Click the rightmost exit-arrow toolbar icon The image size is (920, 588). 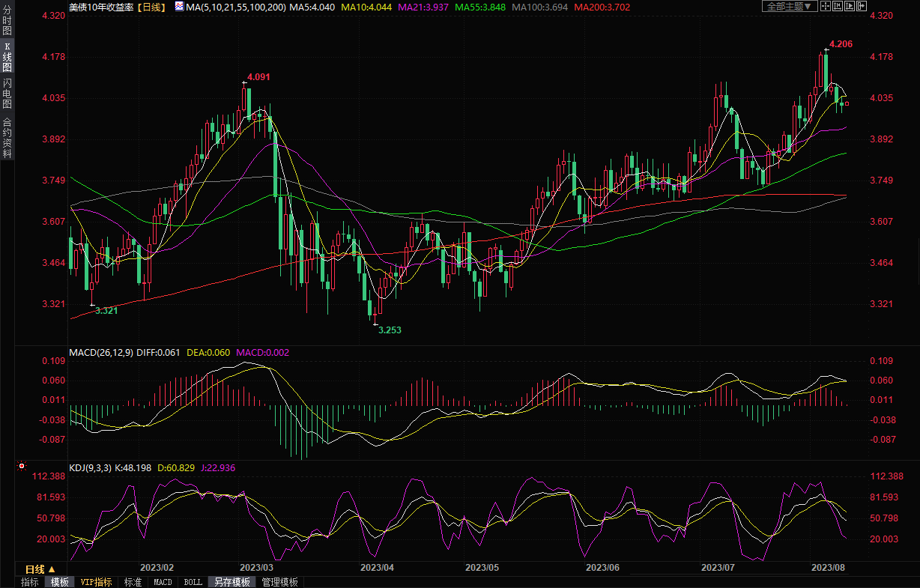tap(863, 6)
